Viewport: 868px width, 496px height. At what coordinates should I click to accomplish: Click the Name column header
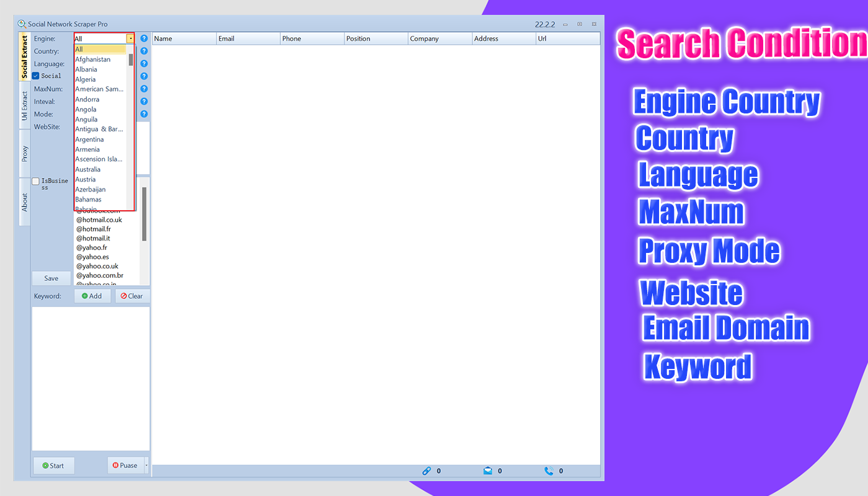(x=184, y=38)
